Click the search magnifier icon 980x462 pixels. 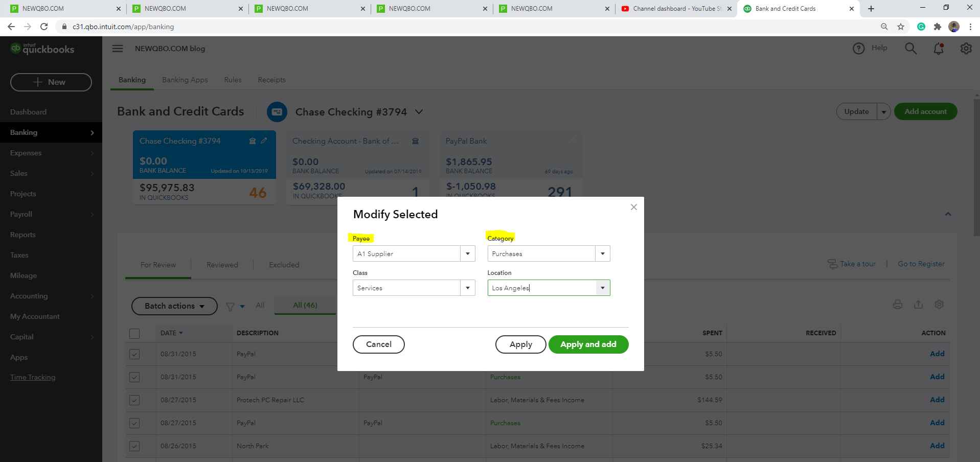910,48
